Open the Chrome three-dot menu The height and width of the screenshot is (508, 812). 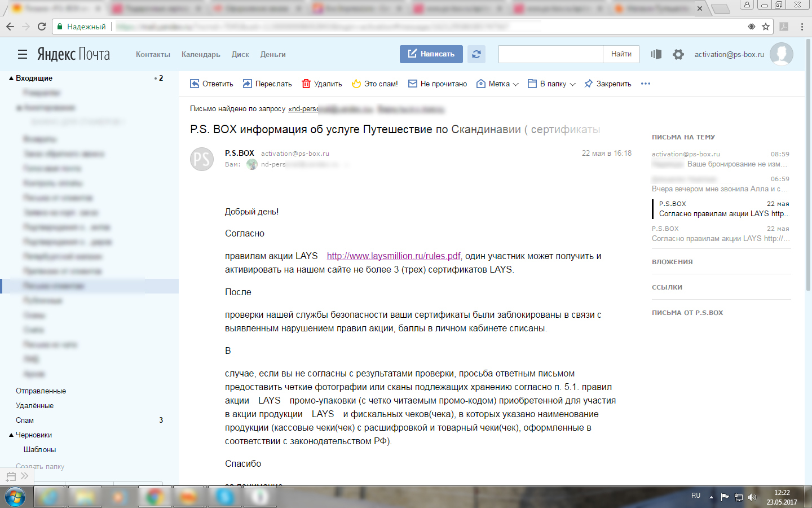coord(802,27)
